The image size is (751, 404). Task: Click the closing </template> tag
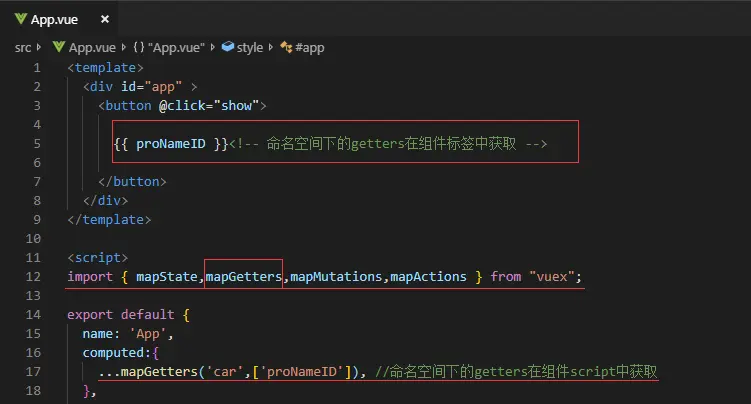109,220
